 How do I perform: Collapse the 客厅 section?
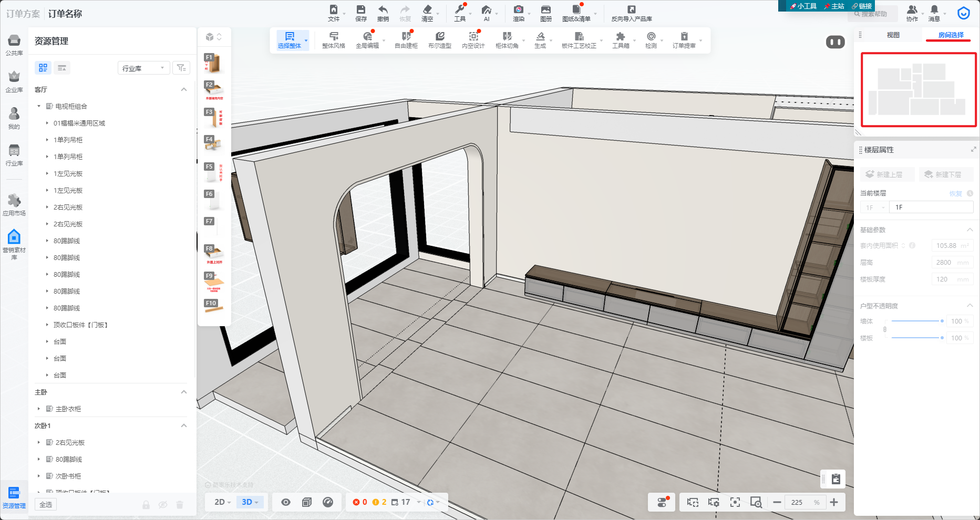183,90
